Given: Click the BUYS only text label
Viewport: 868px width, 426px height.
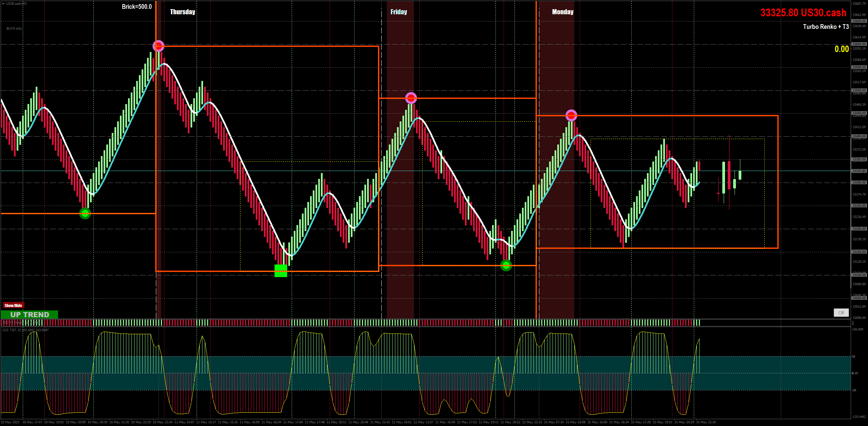Looking at the screenshot, I should (14, 29).
